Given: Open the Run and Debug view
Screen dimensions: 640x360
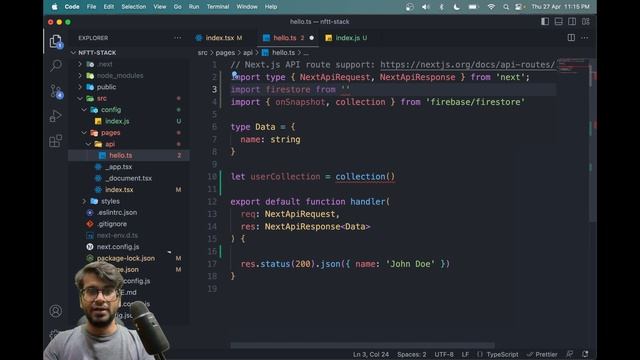Looking at the screenshot, I should pyautogui.click(x=56, y=116).
